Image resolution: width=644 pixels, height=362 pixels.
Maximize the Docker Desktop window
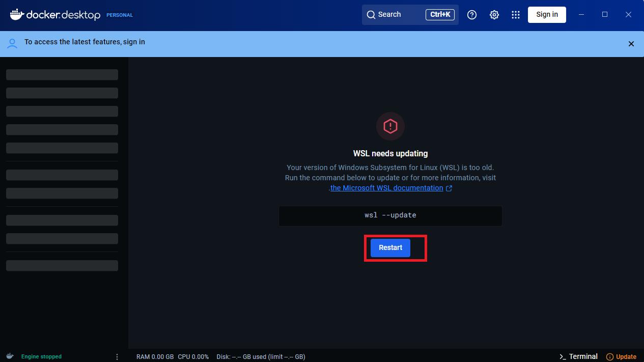pos(605,15)
